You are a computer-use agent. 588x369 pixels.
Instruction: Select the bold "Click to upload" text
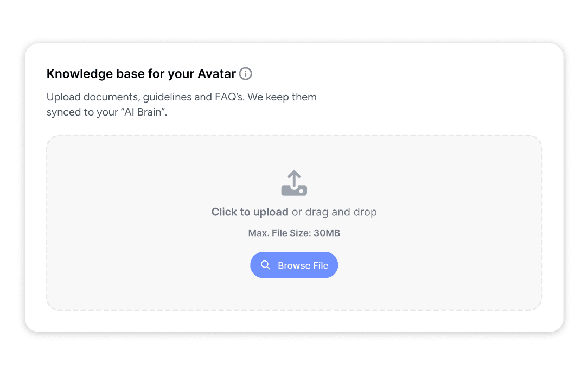tap(250, 212)
